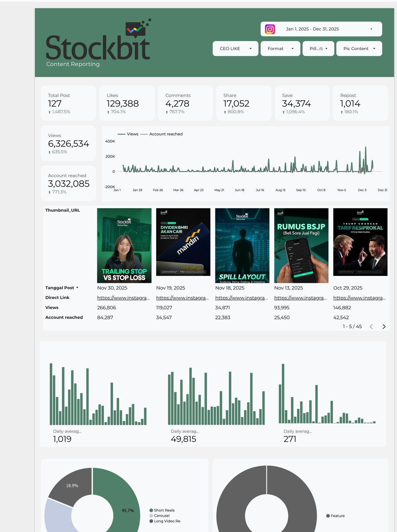
Task: Click the Account reached value 3,032,085
Action: (x=69, y=184)
